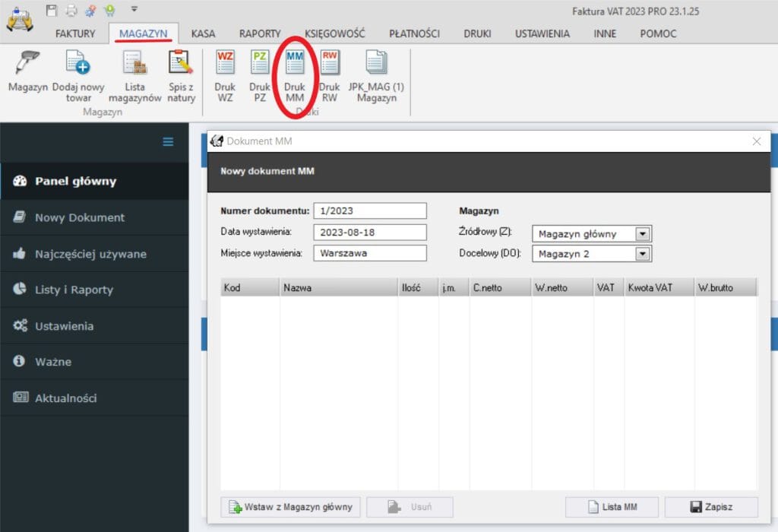
Task: Click the Lista MM button
Action: [612, 507]
